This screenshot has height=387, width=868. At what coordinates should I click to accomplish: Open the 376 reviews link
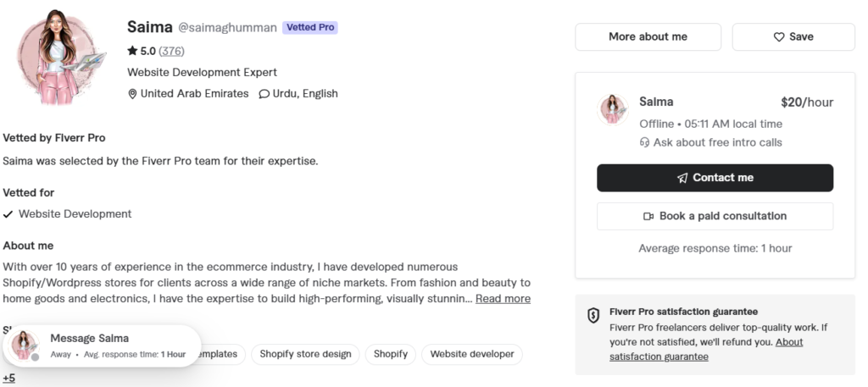point(171,52)
